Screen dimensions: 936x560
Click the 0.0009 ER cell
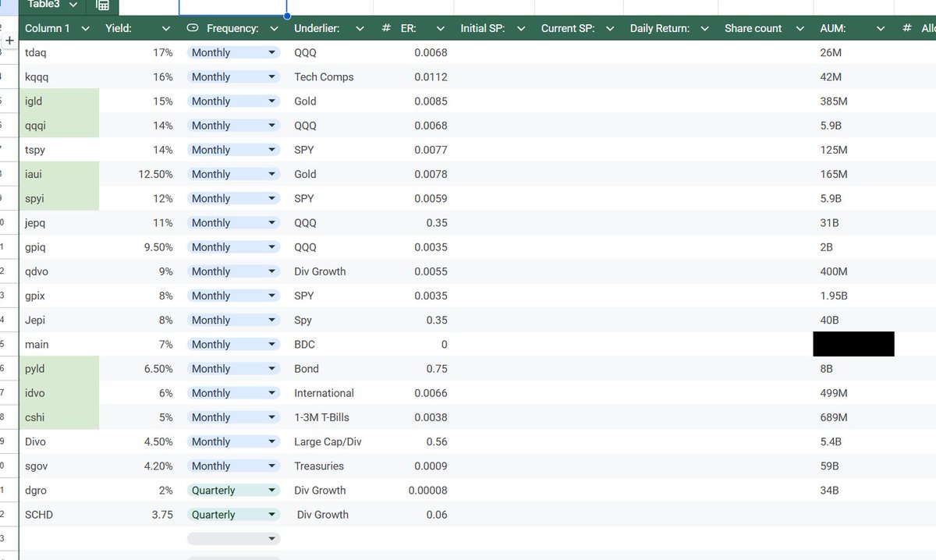pyautogui.click(x=413, y=466)
